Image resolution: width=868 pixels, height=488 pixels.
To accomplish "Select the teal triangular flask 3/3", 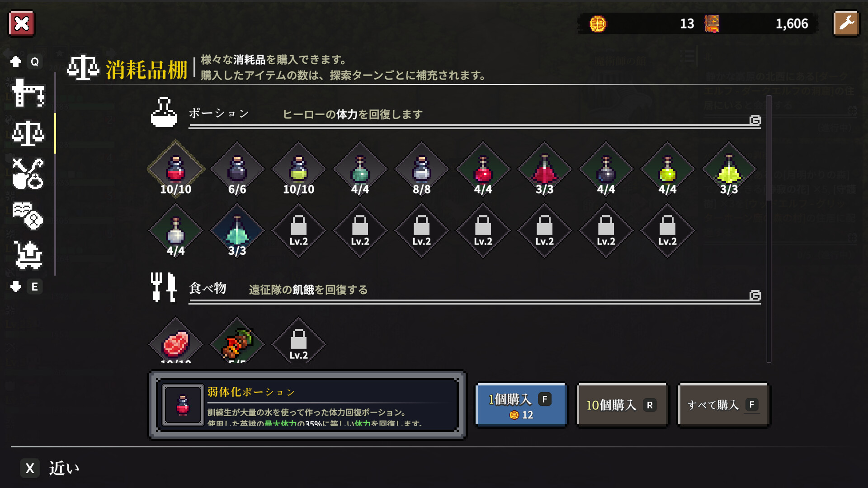I will [x=237, y=230].
